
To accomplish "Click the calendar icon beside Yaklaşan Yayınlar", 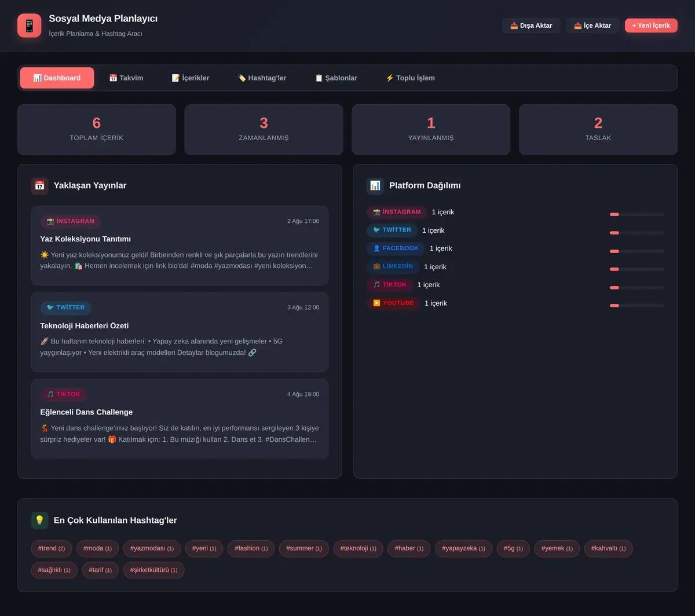I will coord(39,186).
